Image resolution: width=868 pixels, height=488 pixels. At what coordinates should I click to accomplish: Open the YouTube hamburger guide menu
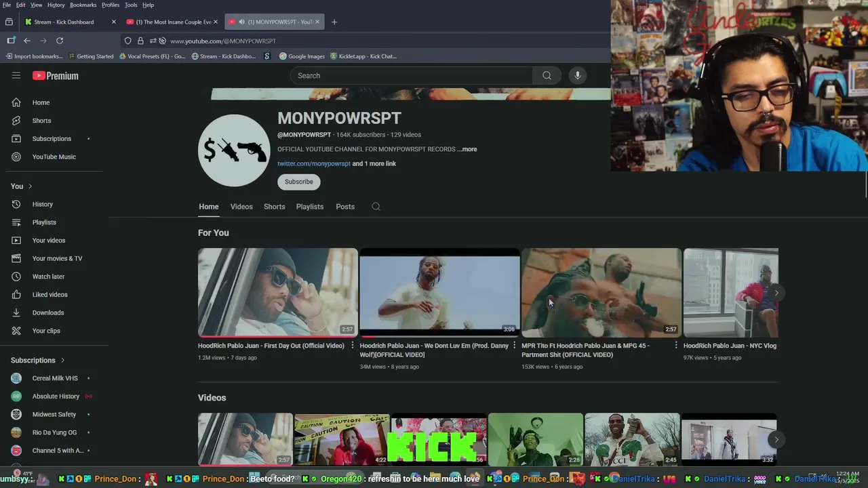tap(16, 75)
